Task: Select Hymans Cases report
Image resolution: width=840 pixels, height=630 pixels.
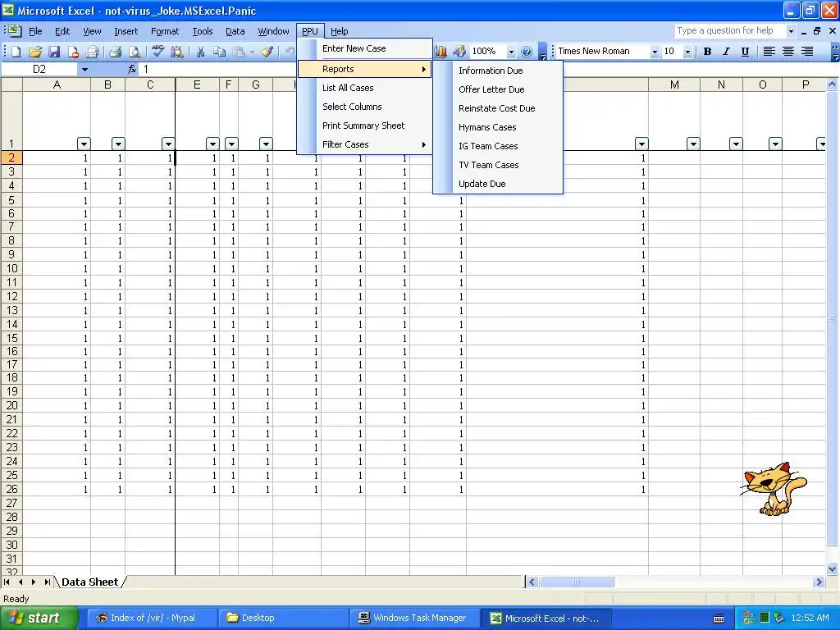Action: pos(498,127)
